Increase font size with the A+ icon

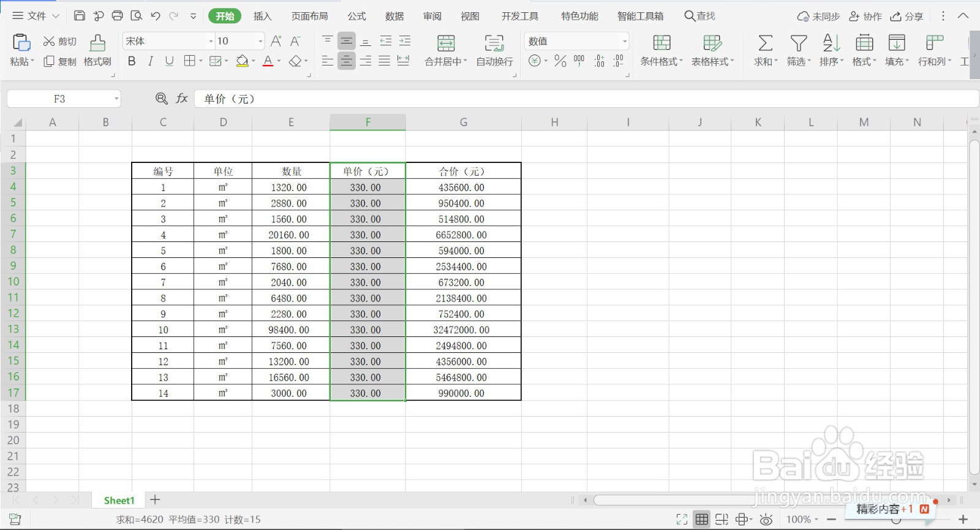276,41
